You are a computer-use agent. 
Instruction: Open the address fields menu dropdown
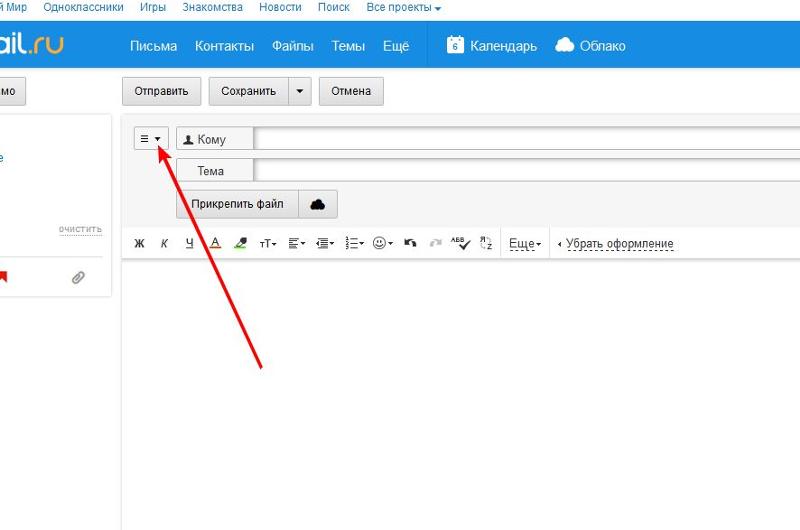[x=151, y=139]
